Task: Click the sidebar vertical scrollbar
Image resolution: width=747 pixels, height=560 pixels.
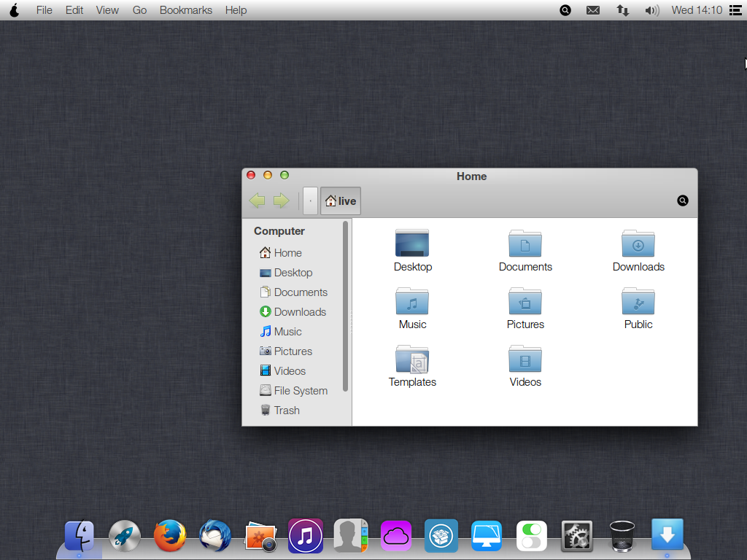Action: point(346,306)
